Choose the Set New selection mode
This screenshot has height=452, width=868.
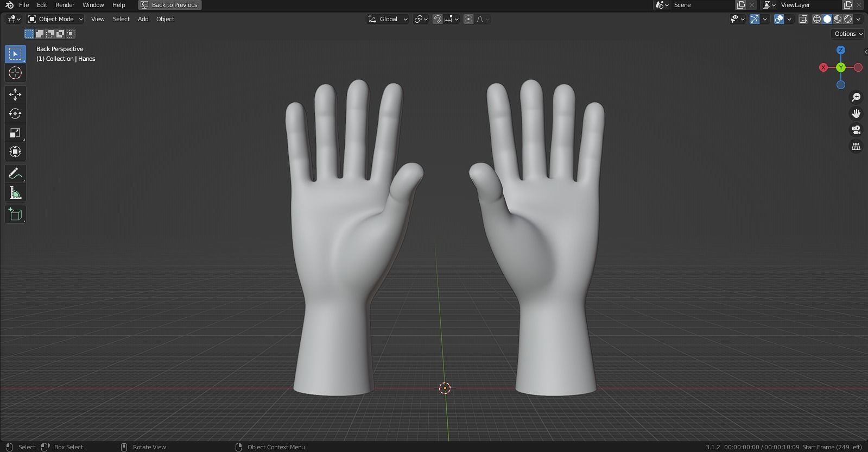pyautogui.click(x=29, y=34)
